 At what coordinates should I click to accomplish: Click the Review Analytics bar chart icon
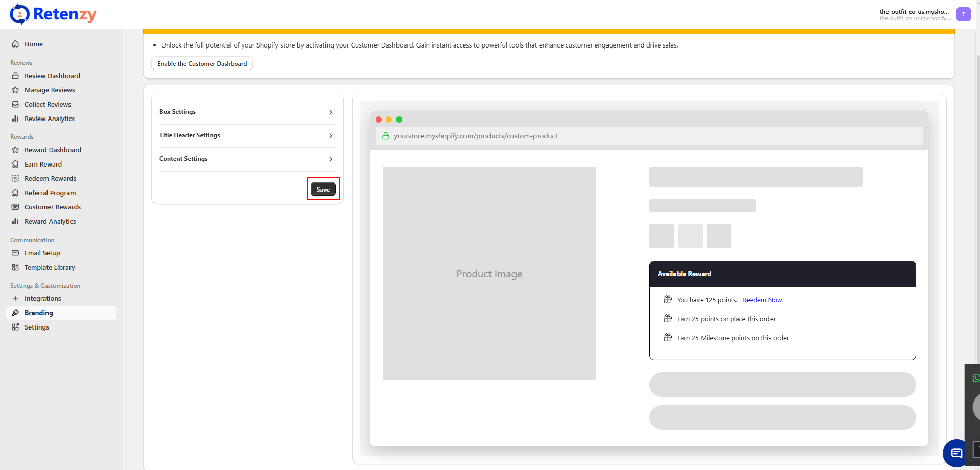15,119
